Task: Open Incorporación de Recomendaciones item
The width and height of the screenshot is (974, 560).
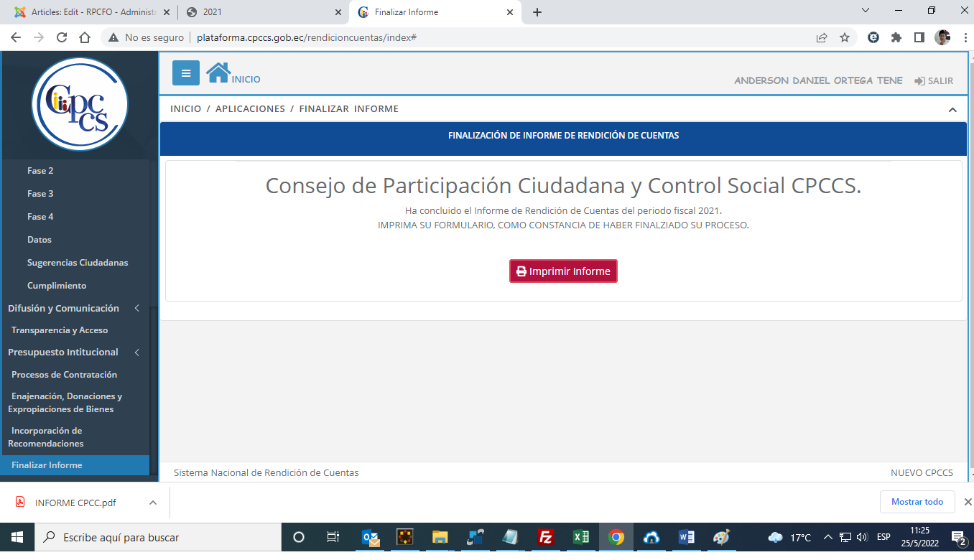Action: [46, 437]
